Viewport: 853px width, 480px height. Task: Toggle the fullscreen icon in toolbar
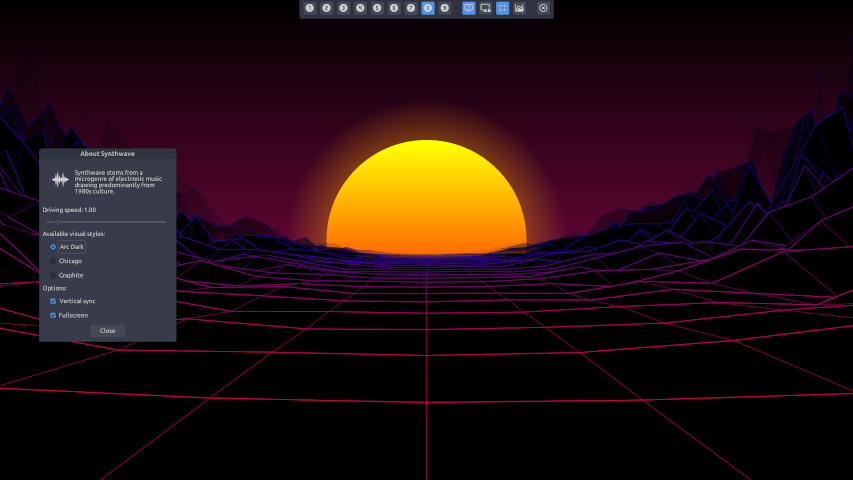503,8
